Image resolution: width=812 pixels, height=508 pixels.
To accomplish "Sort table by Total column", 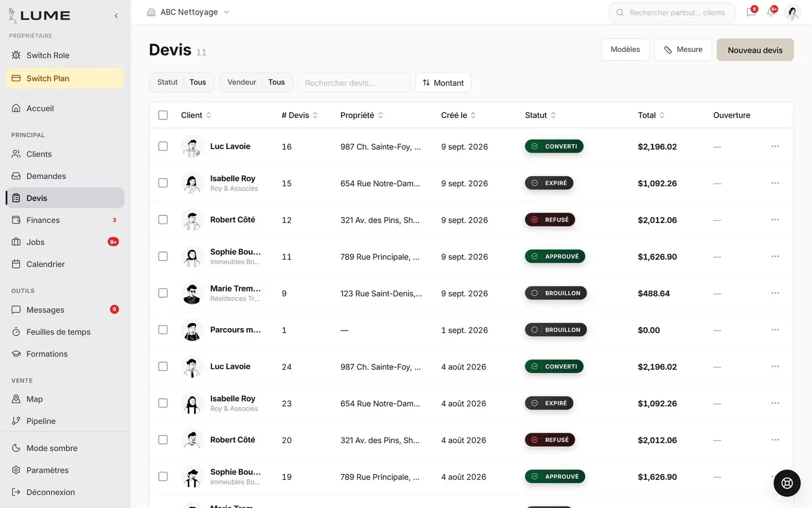I will [x=651, y=115].
